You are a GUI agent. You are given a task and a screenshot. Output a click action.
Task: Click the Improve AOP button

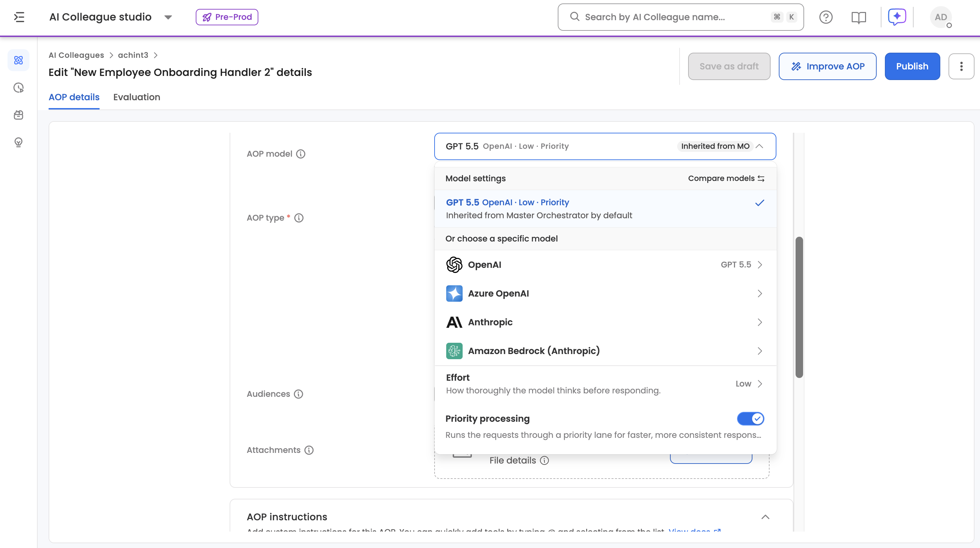pos(827,66)
